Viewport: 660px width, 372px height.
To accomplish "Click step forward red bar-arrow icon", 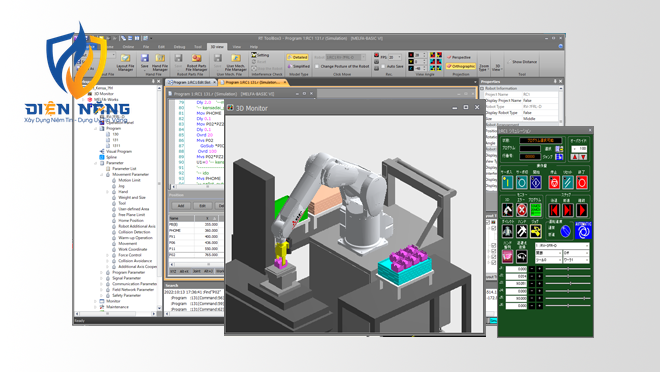I will [x=568, y=209].
